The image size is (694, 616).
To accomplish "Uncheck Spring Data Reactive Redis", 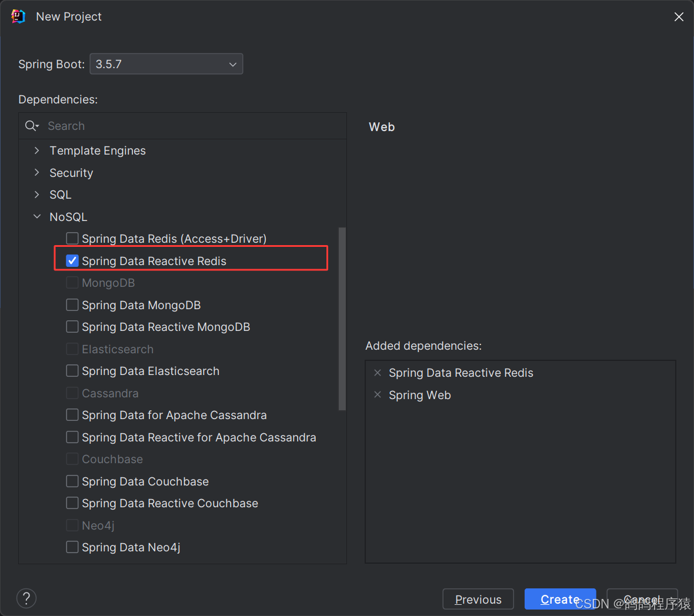I will [x=72, y=261].
